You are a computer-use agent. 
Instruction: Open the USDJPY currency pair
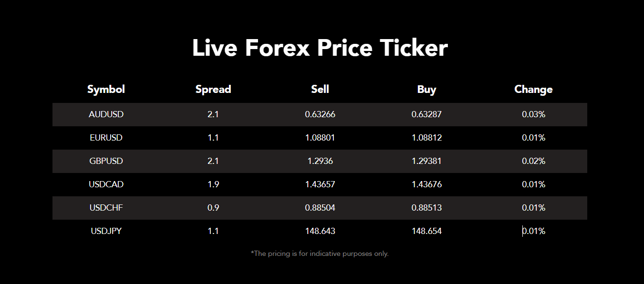tap(106, 231)
